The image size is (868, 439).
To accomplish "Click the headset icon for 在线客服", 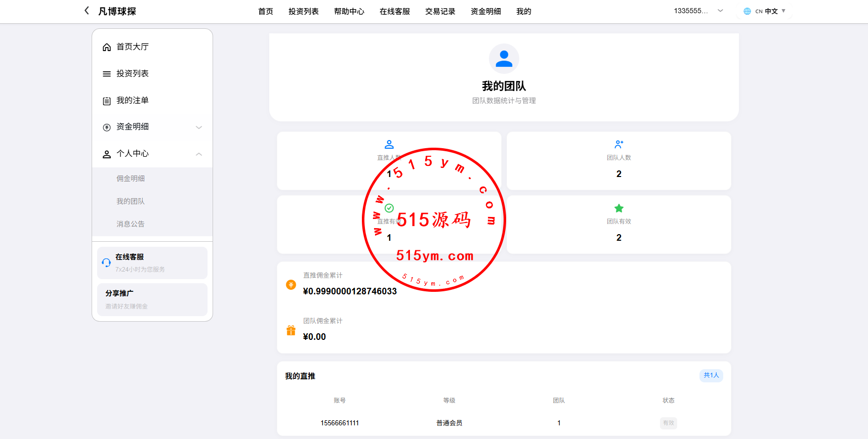I will point(106,262).
